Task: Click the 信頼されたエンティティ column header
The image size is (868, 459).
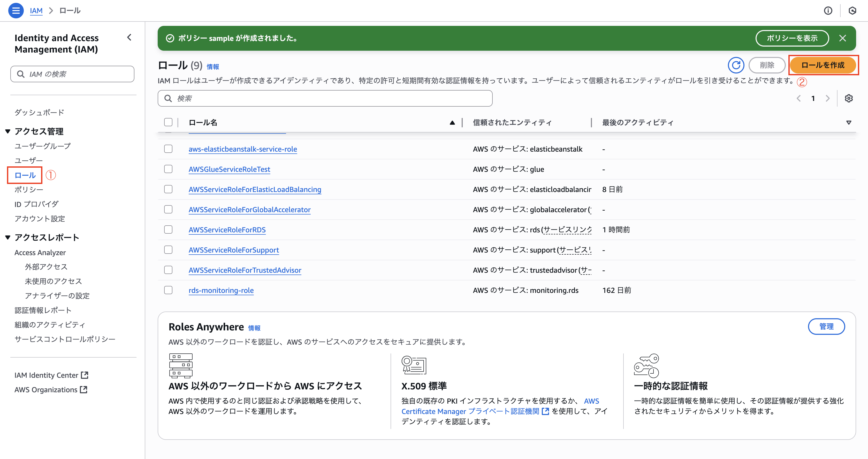Action: click(x=512, y=122)
